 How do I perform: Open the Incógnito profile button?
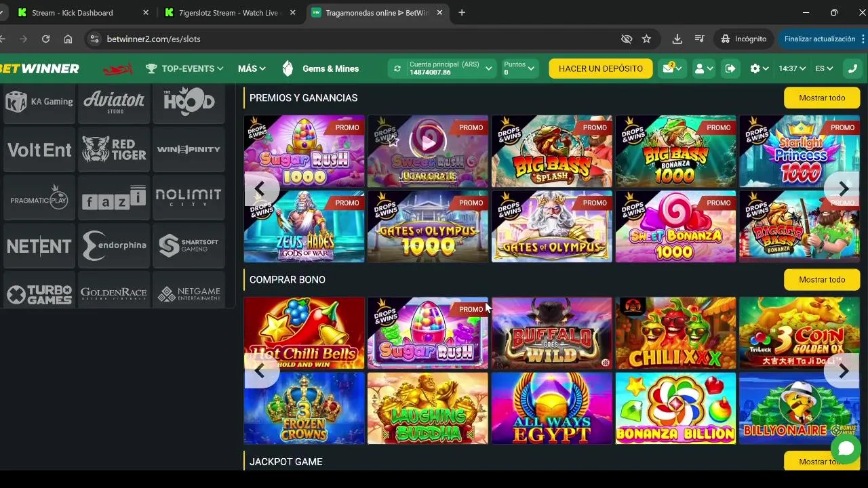(744, 39)
